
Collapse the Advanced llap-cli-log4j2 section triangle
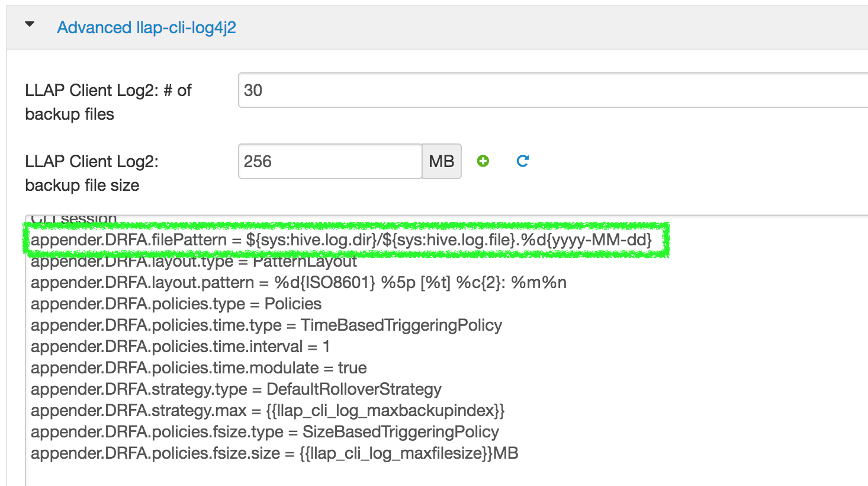(x=28, y=25)
